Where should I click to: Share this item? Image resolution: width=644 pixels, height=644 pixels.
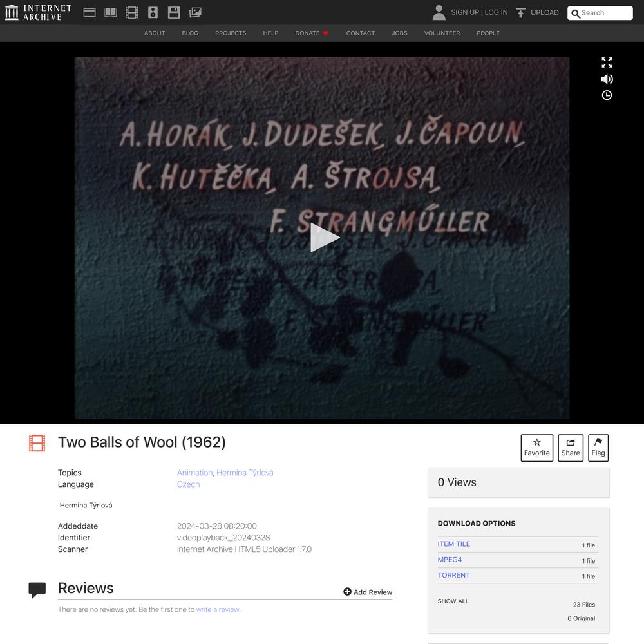[x=571, y=448]
